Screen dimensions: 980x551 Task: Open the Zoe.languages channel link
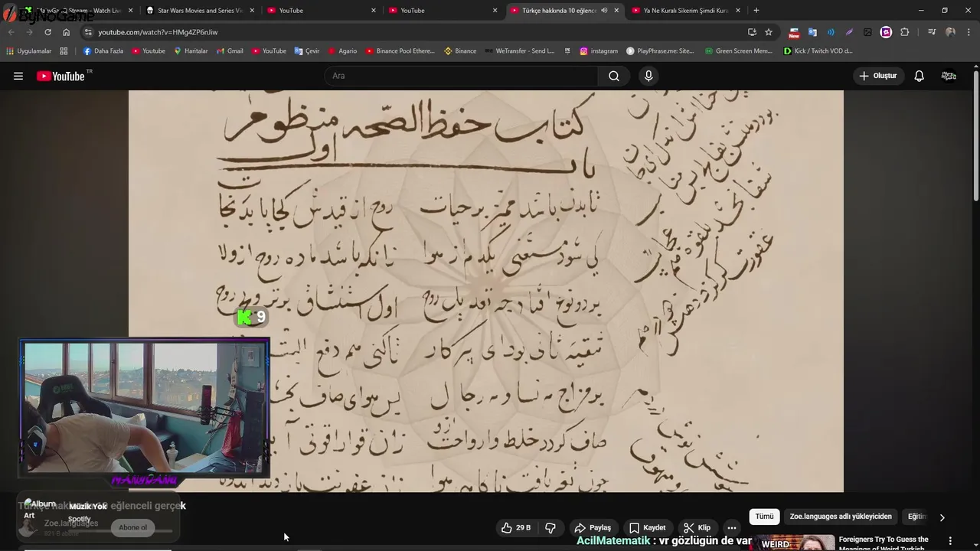click(x=71, y=523)
